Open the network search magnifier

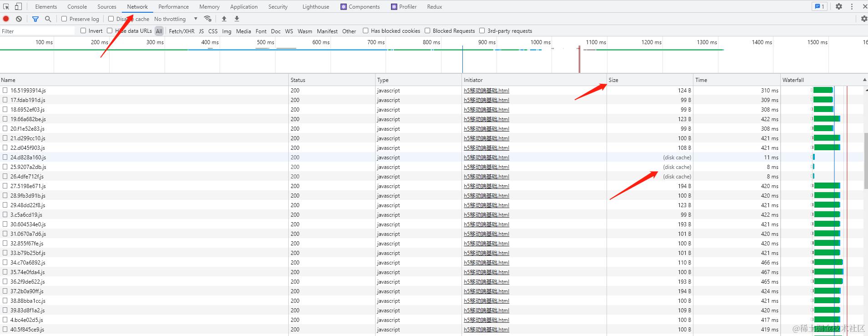[48, 19]
